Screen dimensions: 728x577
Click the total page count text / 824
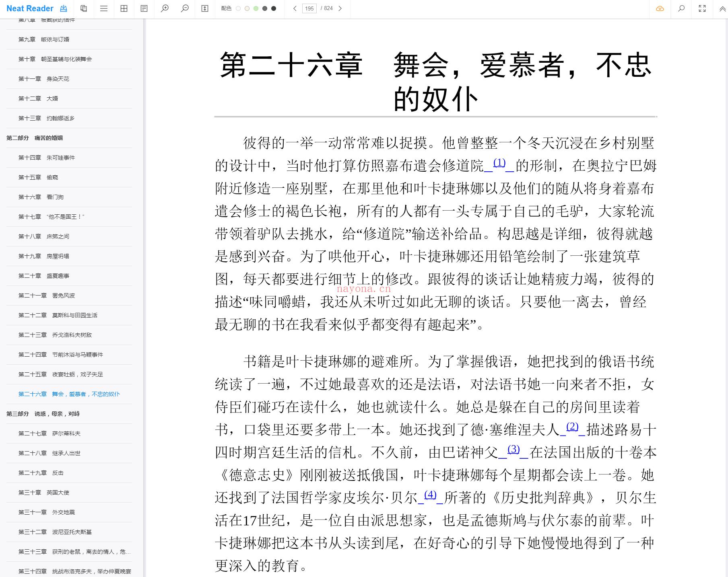(327, 8)
